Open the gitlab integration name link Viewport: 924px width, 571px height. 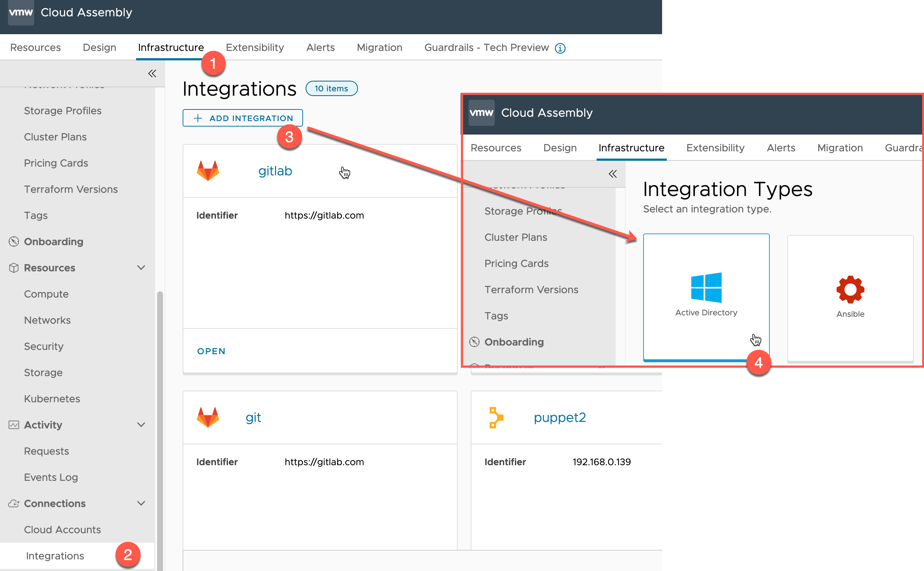(275, 171)
